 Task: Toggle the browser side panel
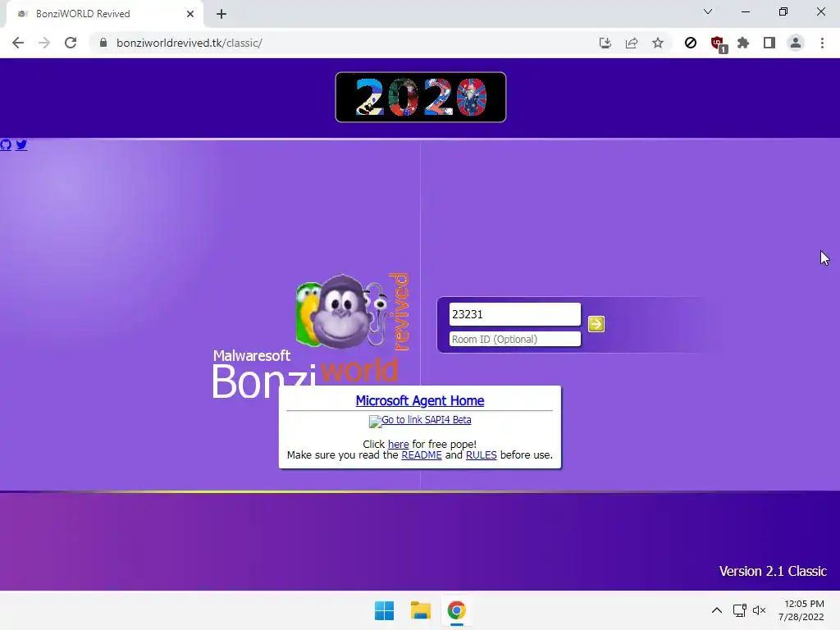[x=769, y=43]
